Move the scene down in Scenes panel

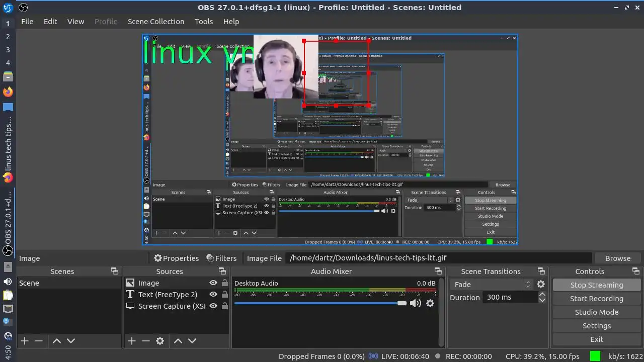click(71, 341)
